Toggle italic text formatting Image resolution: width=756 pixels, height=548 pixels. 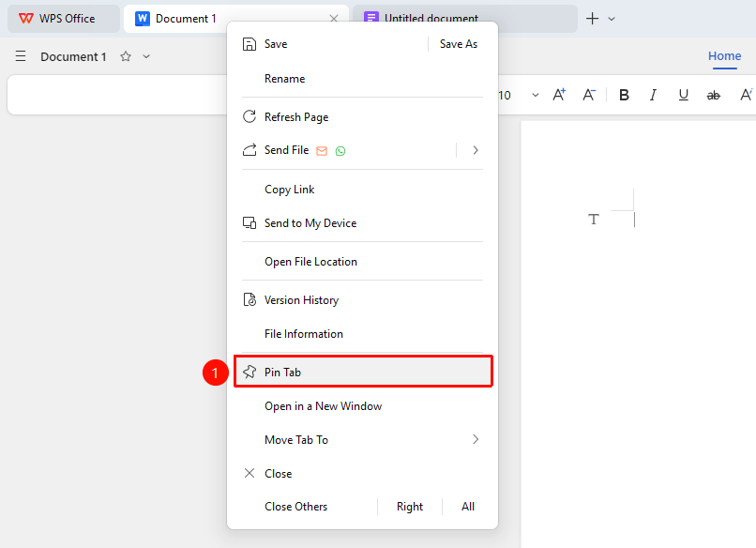(x=654, y=95)
